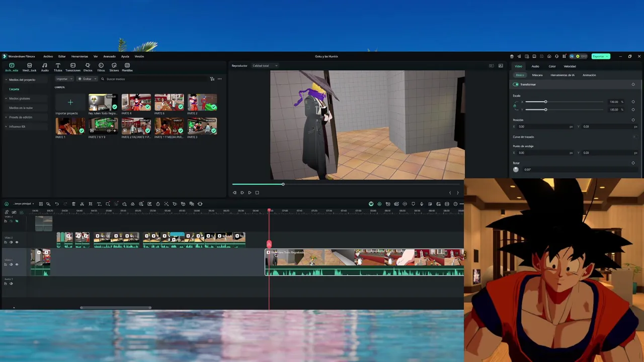Image resolution: width=644 pixels, height=362 pixels.
Task: Open the Herramientas menu
Action: 79,56
